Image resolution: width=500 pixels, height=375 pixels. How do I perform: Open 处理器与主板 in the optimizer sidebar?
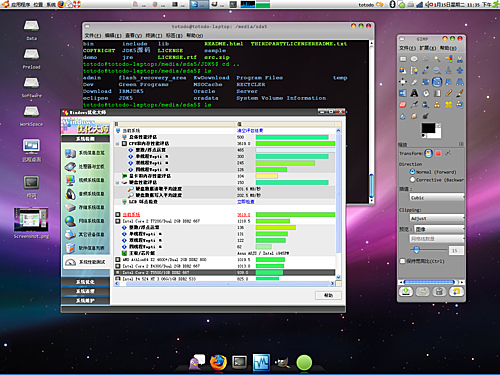[x=85, y=166]
